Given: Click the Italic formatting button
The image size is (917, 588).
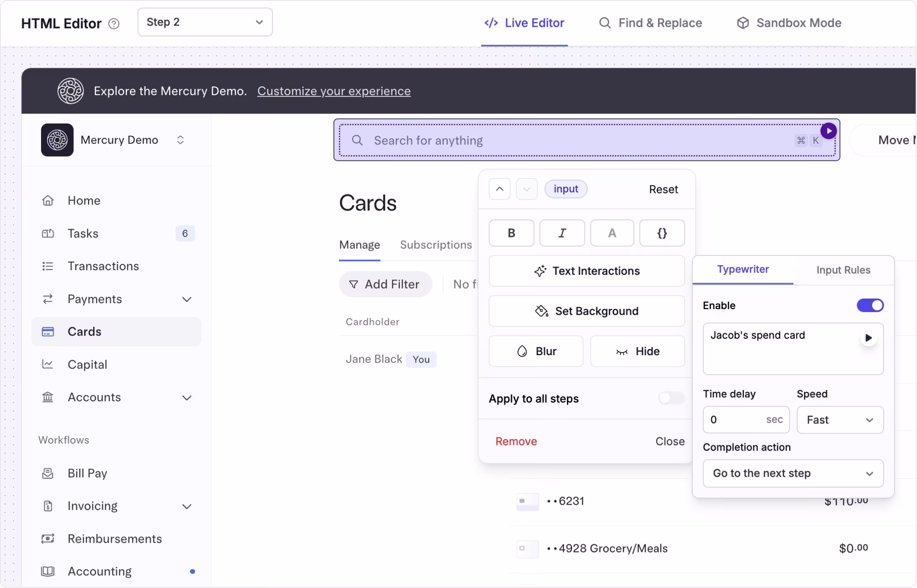Looking at the screenshot, I should click(562, 233).
